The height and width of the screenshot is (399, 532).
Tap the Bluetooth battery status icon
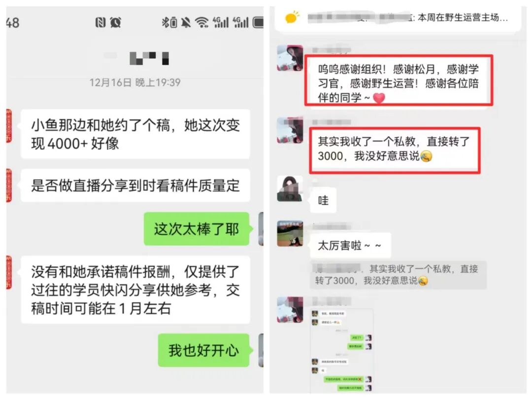point(169,22)
